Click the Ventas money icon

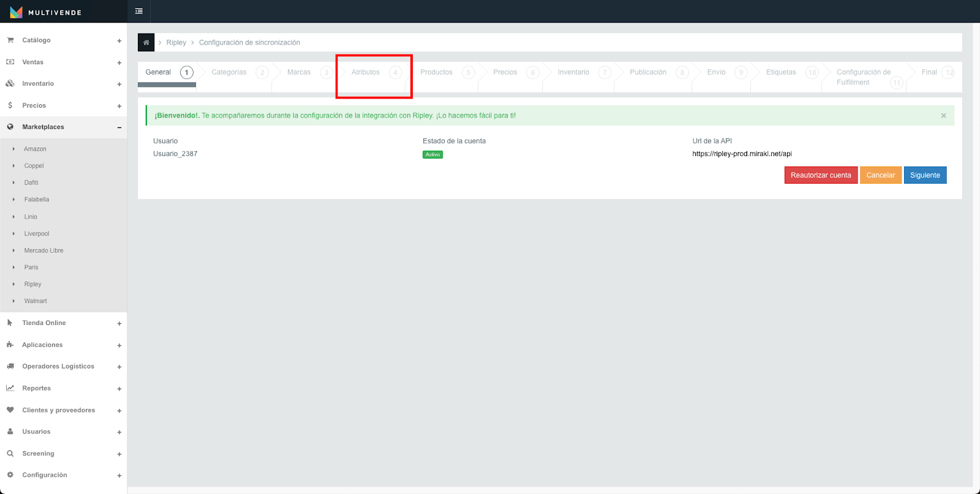10,62
